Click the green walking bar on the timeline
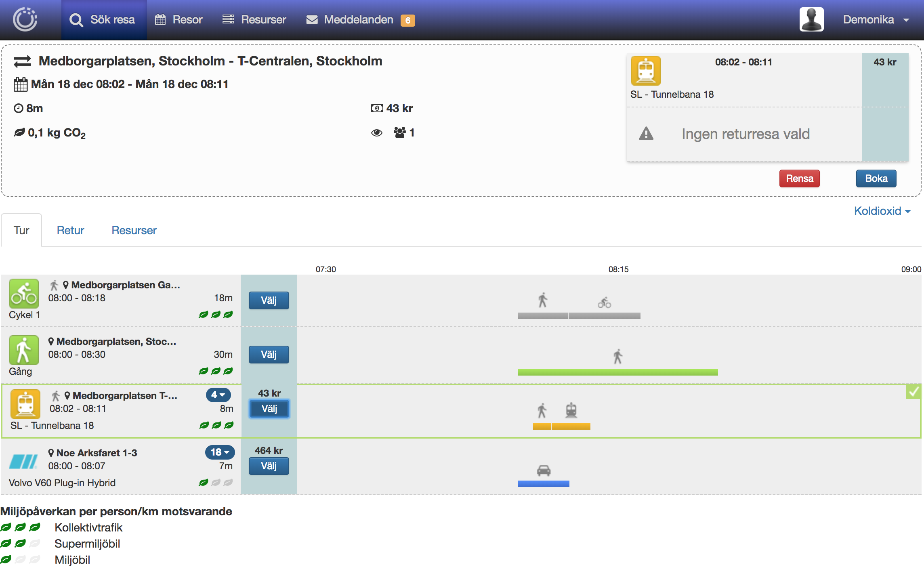Screen dimensions: 924x567 [x=617, y=372]
